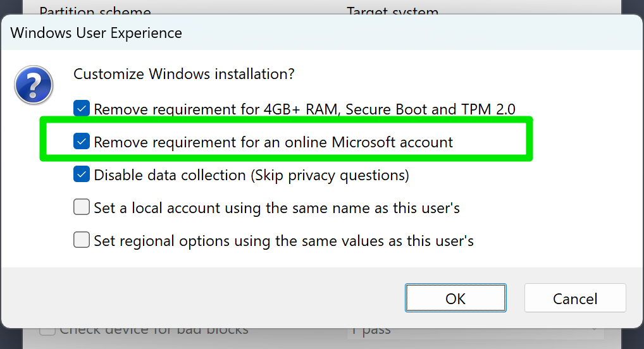The height and width of the screenshot is (349, 644).
Task: Toggle Remove requirement for online Microsoft account
Action: tap(82, 142)
